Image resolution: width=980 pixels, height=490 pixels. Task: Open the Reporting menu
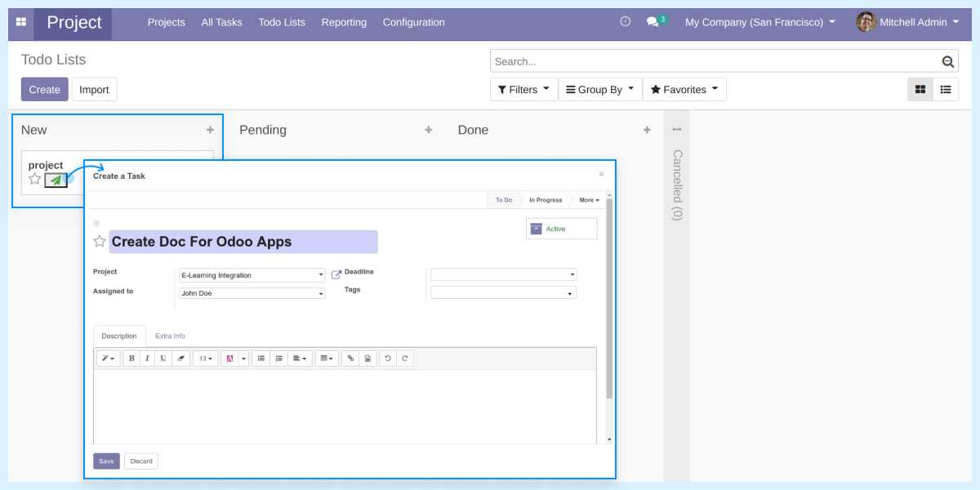point(344,22)
